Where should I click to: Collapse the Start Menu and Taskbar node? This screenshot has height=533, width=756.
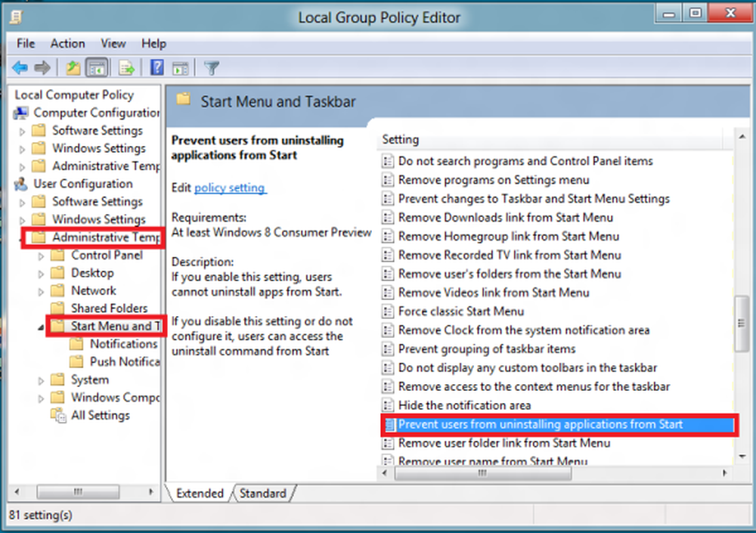click(x=41, y=327)
